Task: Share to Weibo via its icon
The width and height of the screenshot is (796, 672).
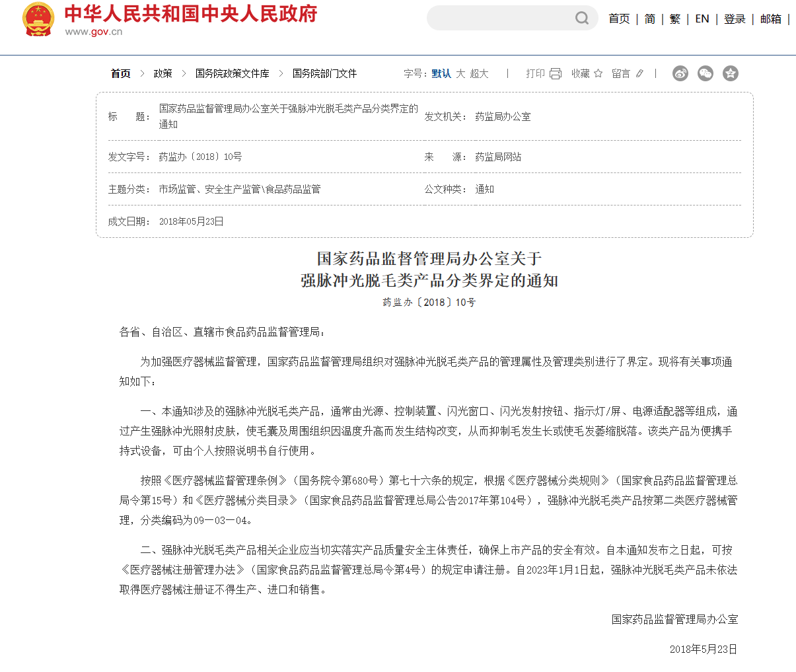Action: 680,73
